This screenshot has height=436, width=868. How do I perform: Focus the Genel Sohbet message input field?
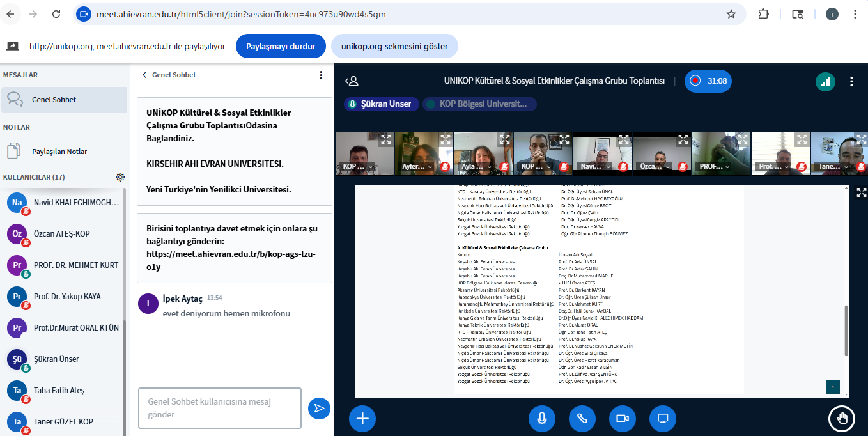coord(219,408)
